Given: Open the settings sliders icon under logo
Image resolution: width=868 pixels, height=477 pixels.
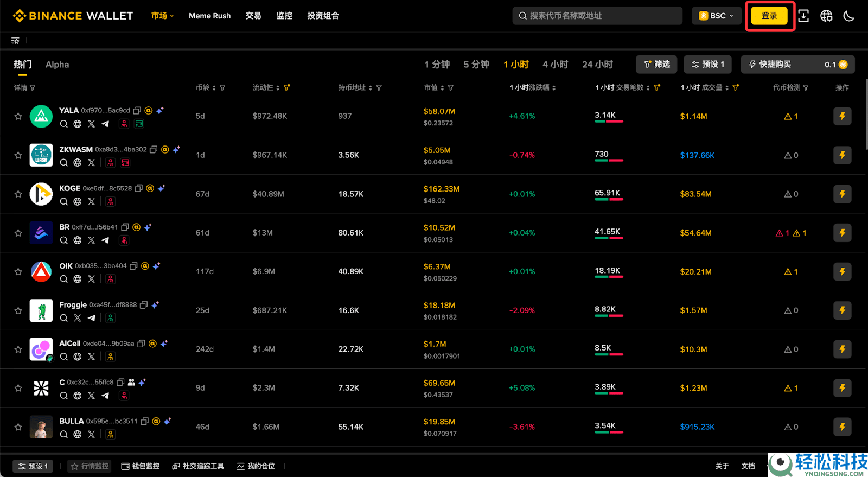Looking at the screenshot, I should click(x=15, y=41).
